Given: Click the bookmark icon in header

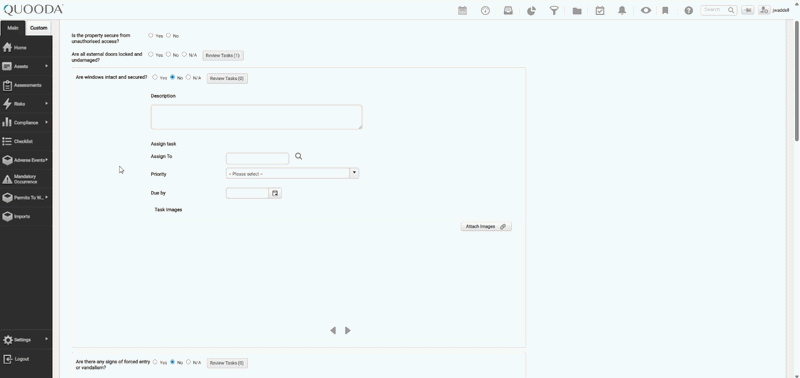Looking at the screenshot, I should coord(665,10).
